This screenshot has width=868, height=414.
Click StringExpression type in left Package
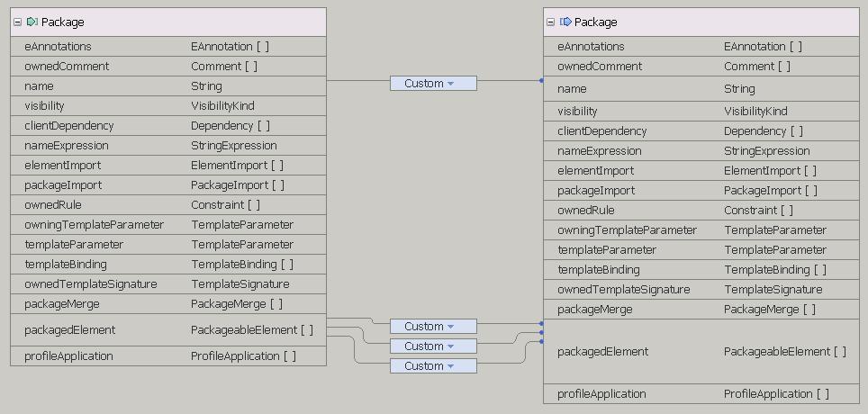tap(233, 146)
